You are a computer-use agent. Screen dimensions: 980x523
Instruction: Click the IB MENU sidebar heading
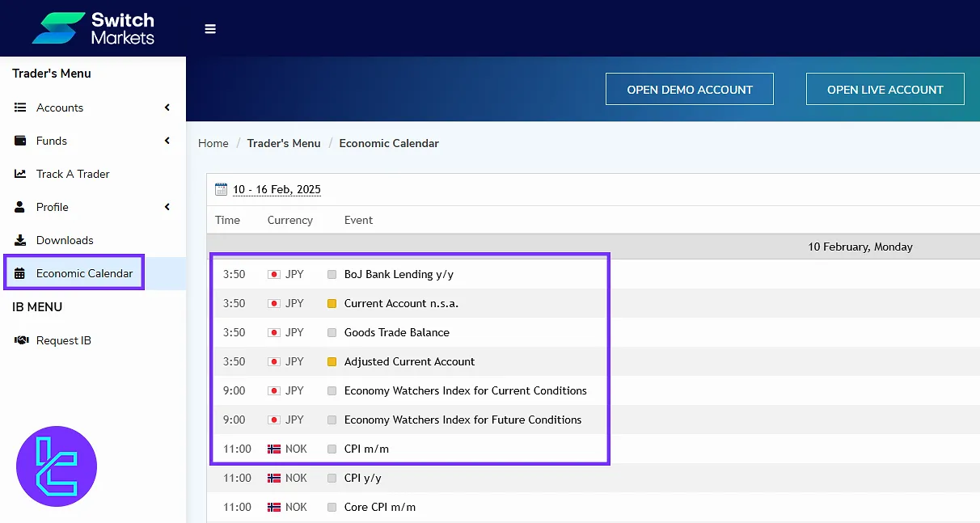point(37,307)
